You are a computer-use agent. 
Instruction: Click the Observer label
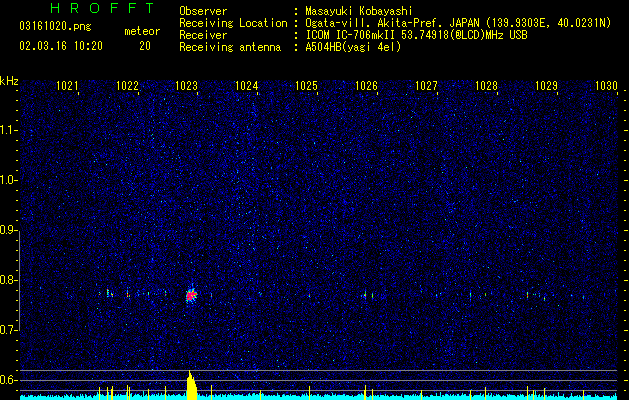click(203, 11)
